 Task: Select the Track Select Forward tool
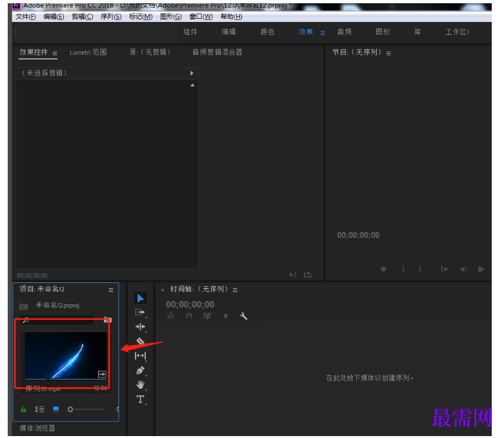140,312
